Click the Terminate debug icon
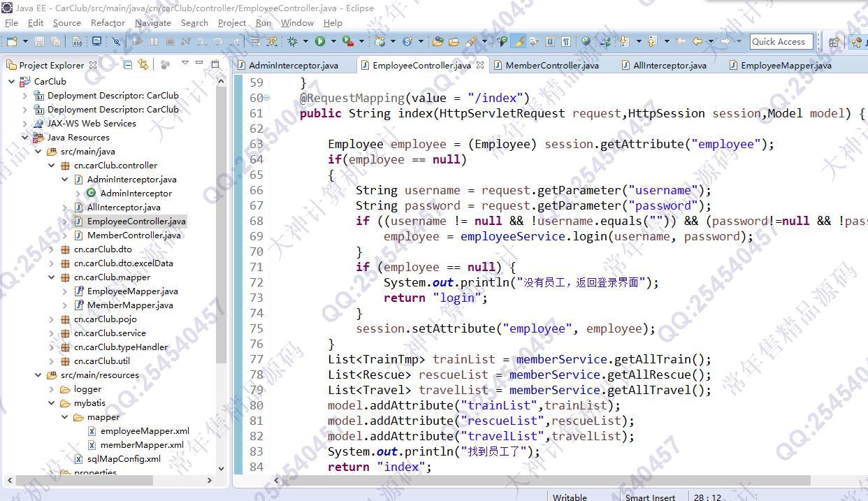The image size is (868, 501). 170,41
